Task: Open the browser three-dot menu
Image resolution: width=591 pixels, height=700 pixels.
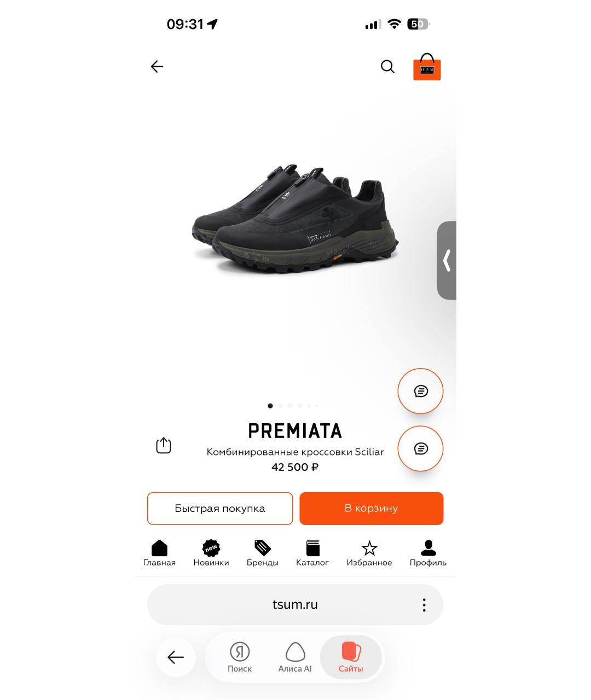Action: (424, 605)
